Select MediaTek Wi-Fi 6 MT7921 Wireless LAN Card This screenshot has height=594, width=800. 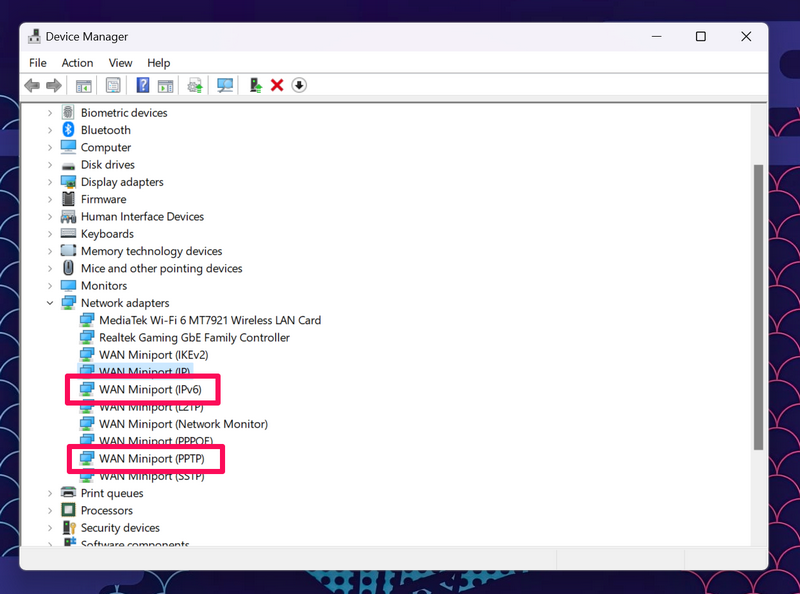210,320
